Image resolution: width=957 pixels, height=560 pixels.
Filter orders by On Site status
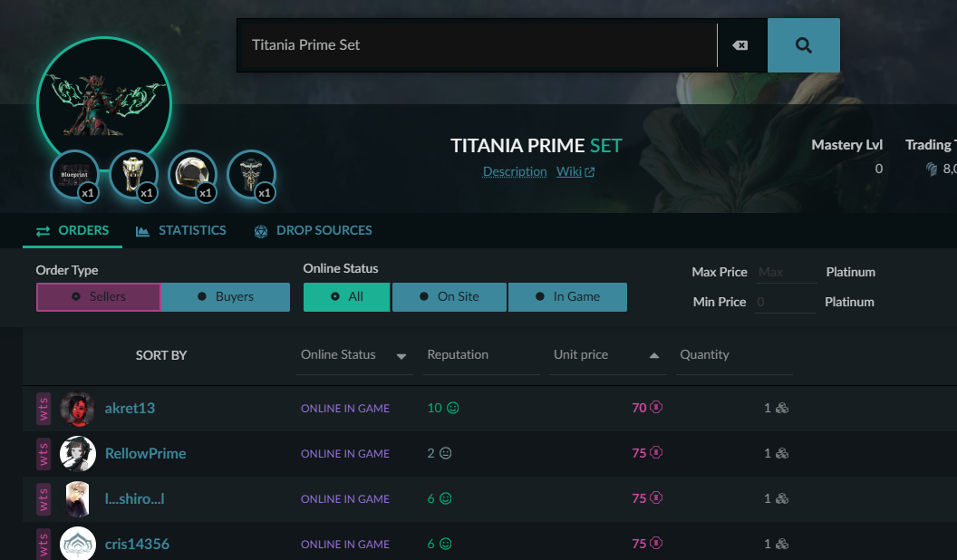point(449,297)
